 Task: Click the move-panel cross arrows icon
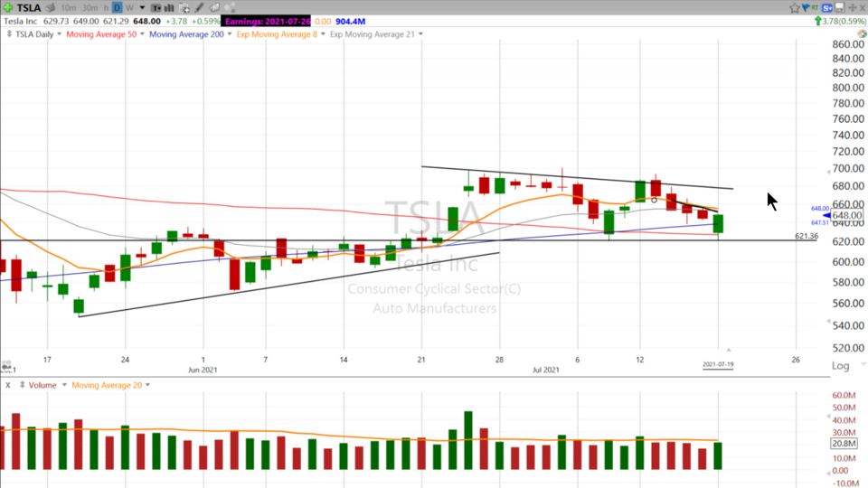coord(853,7)
